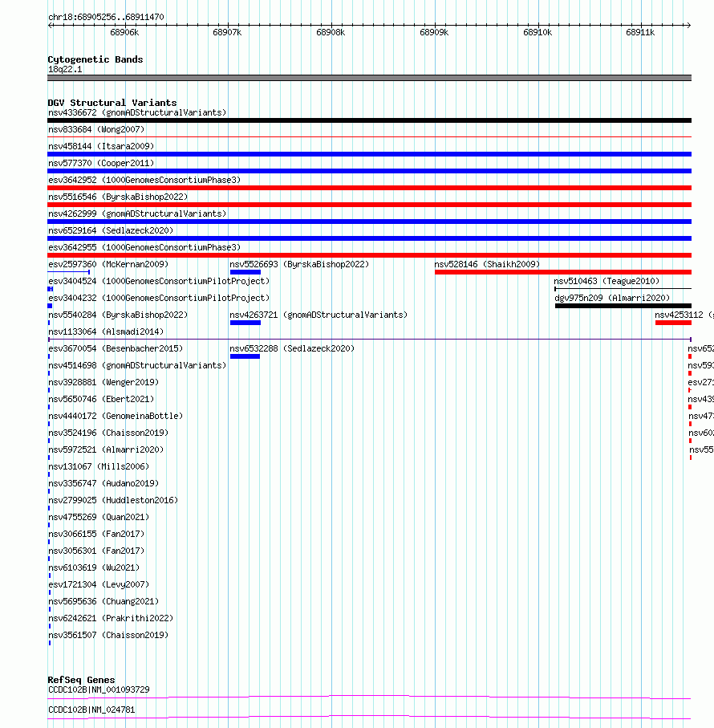Click RefSeq Genes track heading
This screenshot has height=728, width=714.
(81, 680)
